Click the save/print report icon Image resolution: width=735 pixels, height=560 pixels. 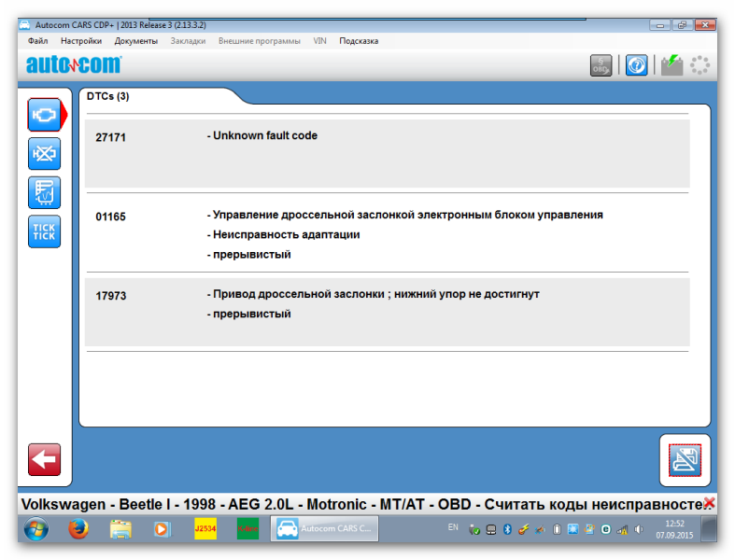[x=685, y=460]
